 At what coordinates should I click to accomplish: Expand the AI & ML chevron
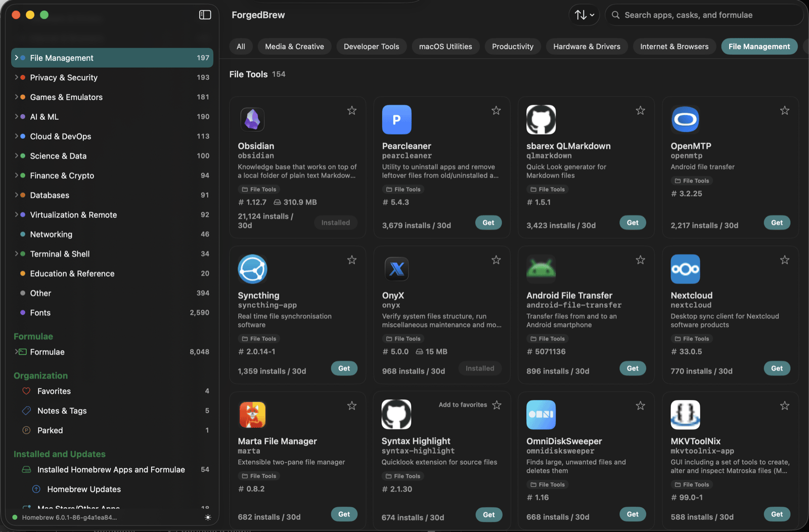[16, 117]
